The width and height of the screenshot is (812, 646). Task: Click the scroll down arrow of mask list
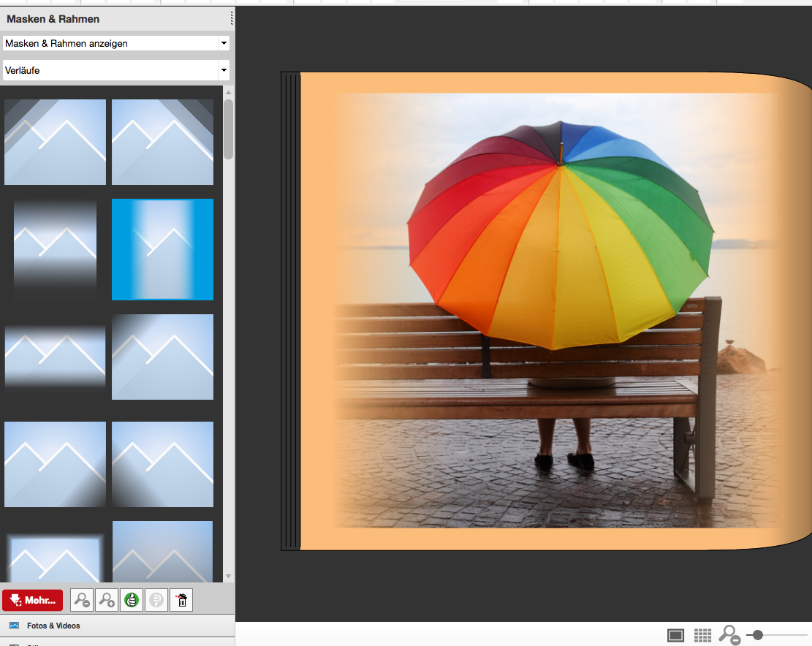[229, 577]
